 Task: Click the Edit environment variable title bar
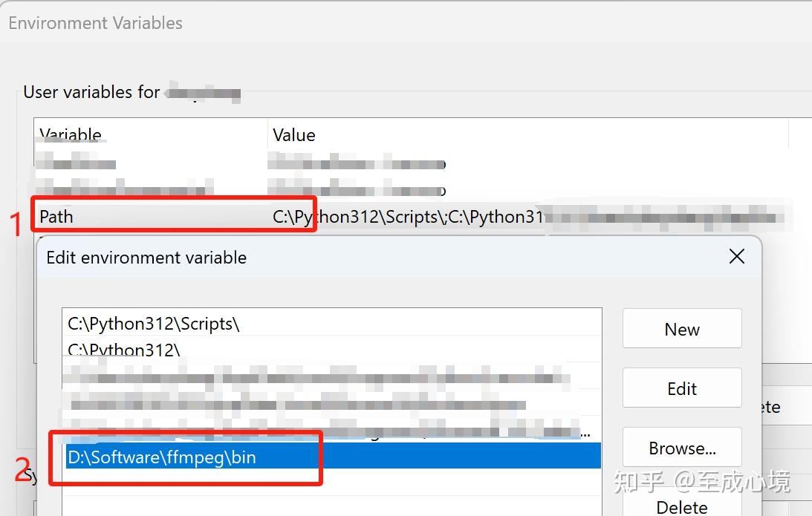(146, 257)
